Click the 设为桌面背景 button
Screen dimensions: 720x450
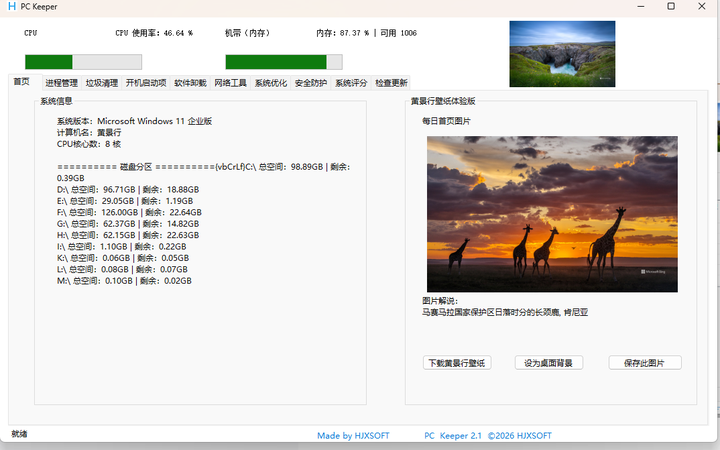coord(549,363)
